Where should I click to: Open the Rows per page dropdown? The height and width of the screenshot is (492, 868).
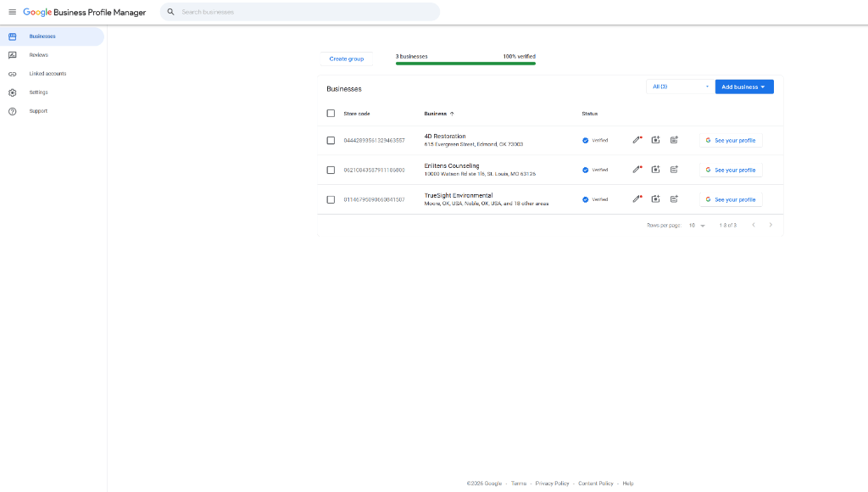(697, 226)
